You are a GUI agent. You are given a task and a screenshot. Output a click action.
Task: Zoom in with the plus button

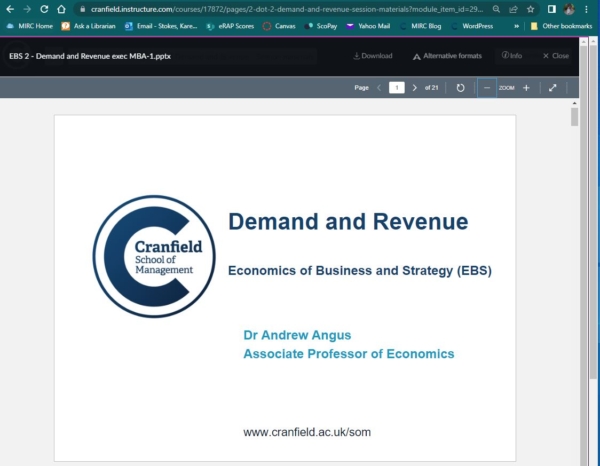point(527,88)
